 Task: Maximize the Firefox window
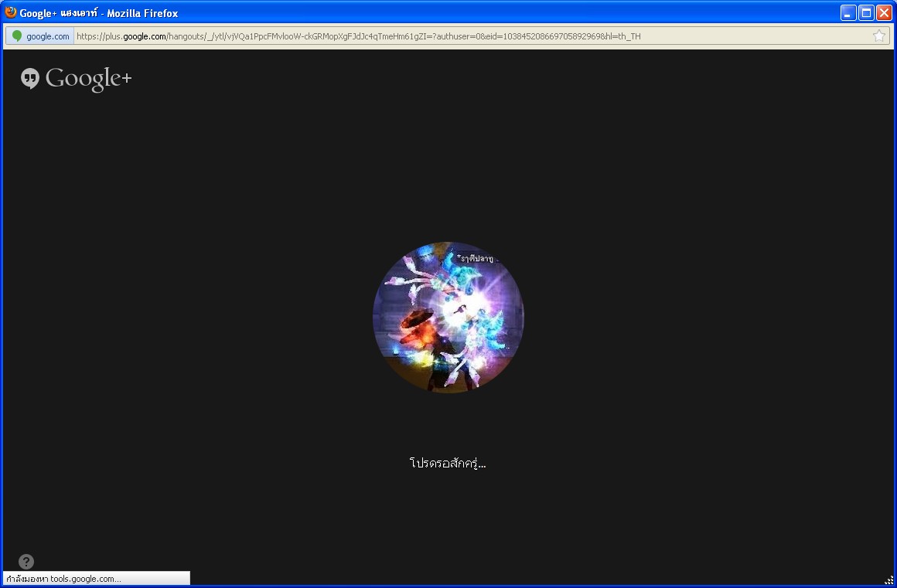867,12
